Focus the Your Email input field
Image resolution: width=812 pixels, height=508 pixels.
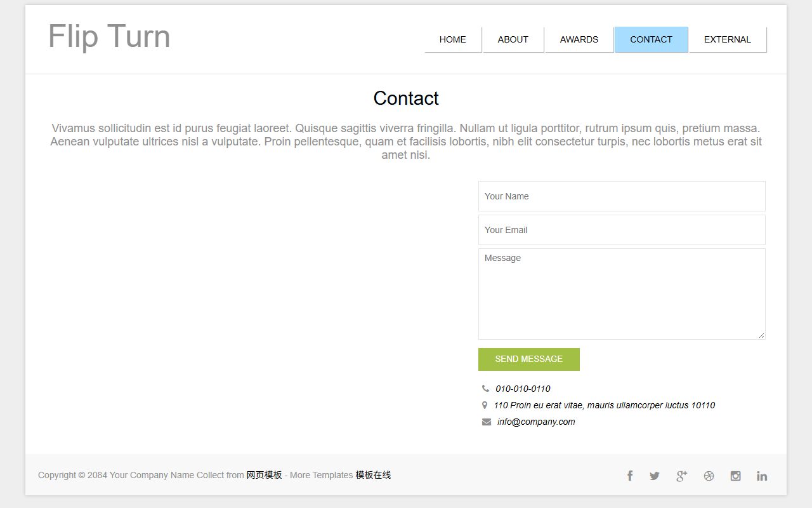pos(622,230)
